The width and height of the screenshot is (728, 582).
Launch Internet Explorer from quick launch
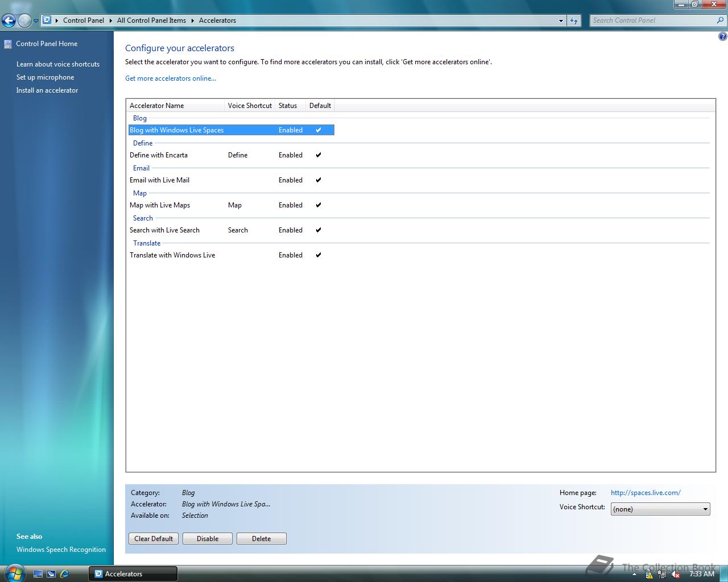pyautogui.click(x=64, y=574)
